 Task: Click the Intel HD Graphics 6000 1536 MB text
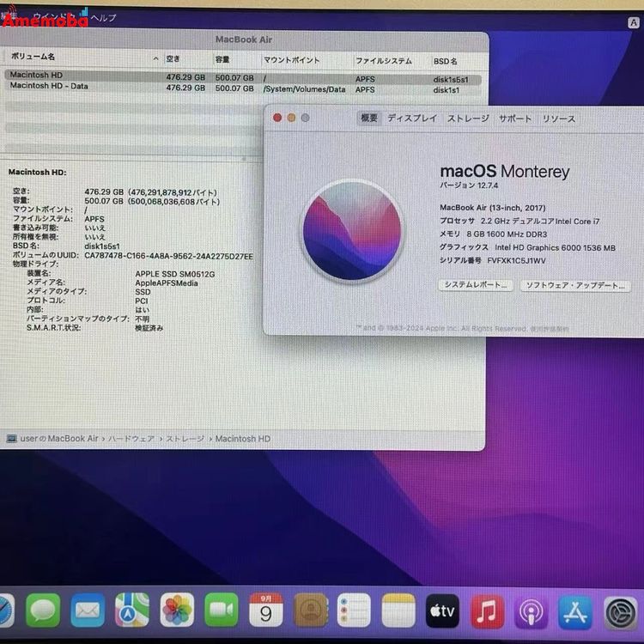click(x=555, y=247)
